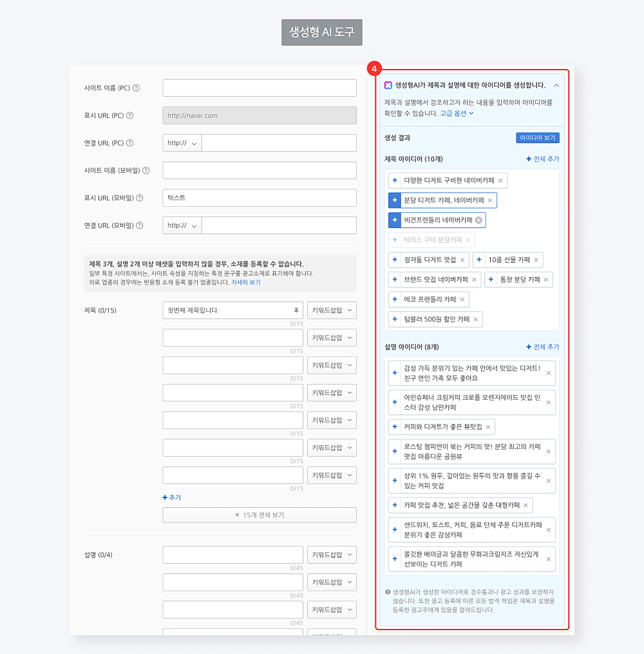644x654 pixels.
Task: Open the 자세히 보기 link
Action: [246, 282]
